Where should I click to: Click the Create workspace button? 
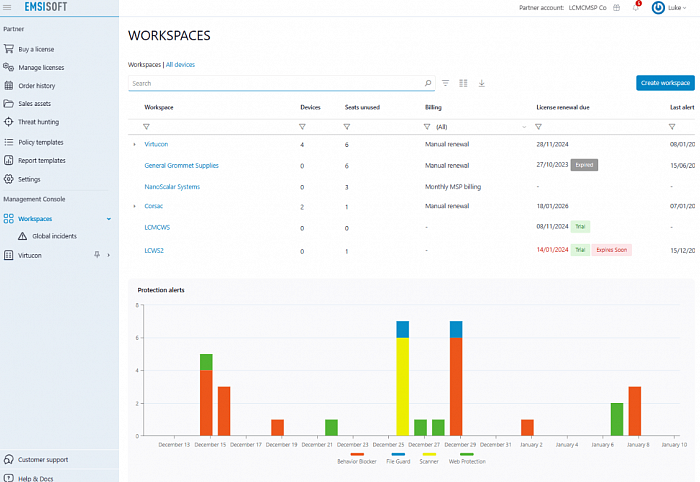(x=665, y=83)
